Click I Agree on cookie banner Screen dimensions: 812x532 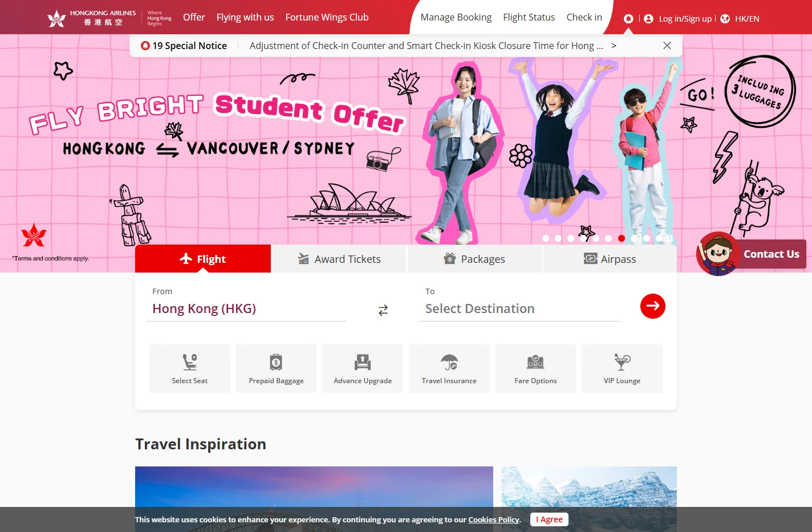pyautogui.click(x=549, y=519)
